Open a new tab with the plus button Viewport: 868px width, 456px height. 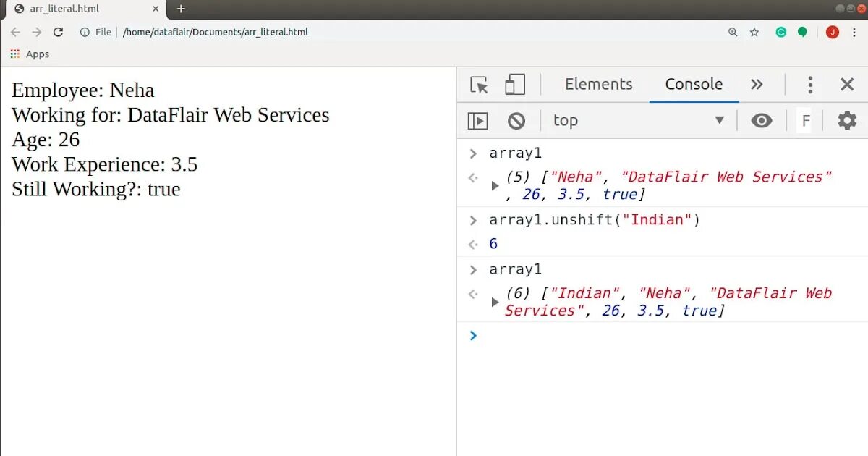(181, 9)
